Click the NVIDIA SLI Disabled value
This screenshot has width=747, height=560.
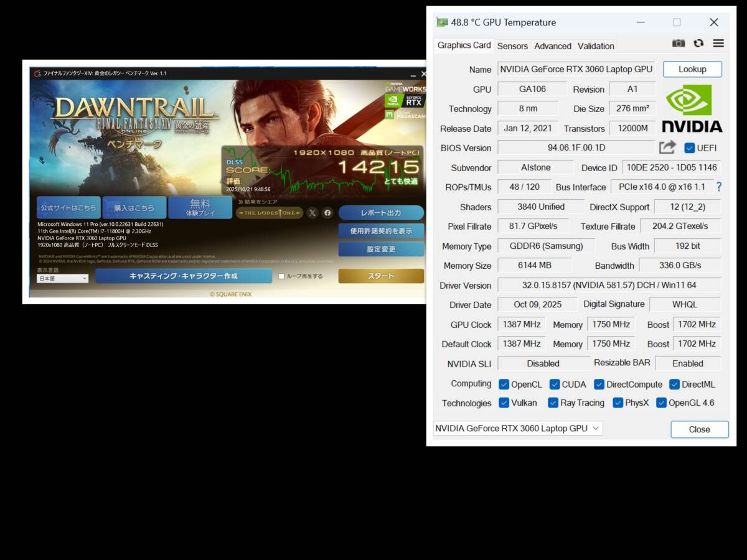click(x=543, y=363)
